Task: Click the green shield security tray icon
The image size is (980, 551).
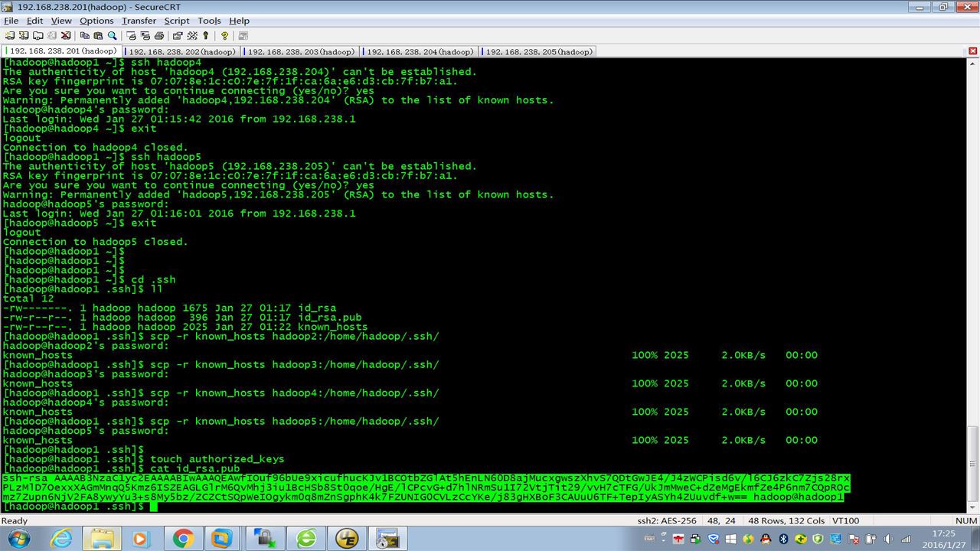Action: [x=818, y=539]
